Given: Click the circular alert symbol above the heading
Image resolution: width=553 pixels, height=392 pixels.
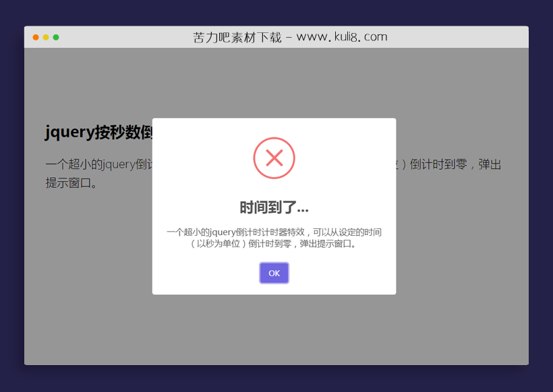Looking at the screenshot, I should coord(274,158).
